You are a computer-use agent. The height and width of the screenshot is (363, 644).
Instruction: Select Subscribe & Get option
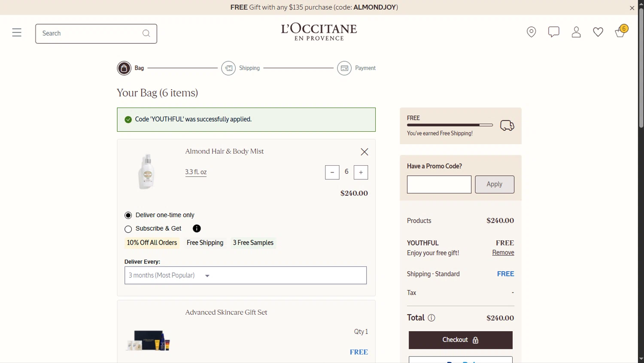click(128, 229)
